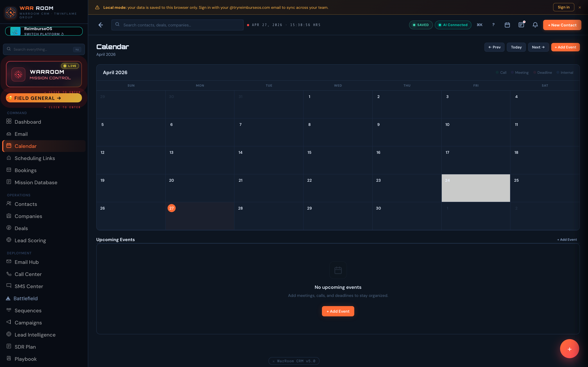Open the Calendar icon in the top toolbar
This screenshot has width=588, height=367.
pyautogui.click(x=507, y=25)
